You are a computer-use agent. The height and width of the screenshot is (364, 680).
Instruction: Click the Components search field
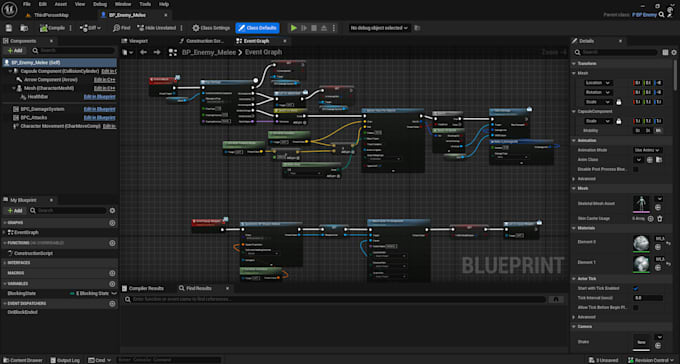pyautogui.click(x=73, y=51)
